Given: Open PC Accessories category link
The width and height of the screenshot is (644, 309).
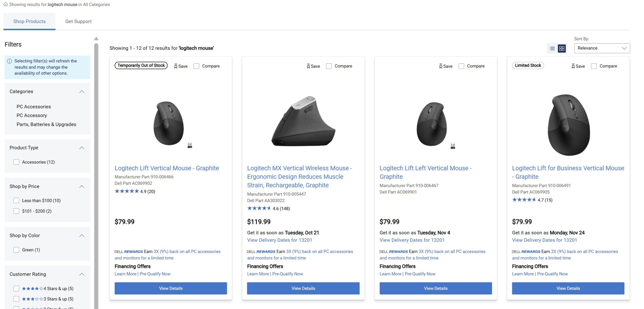Looking at the screenshot, I should click(34, 107).
